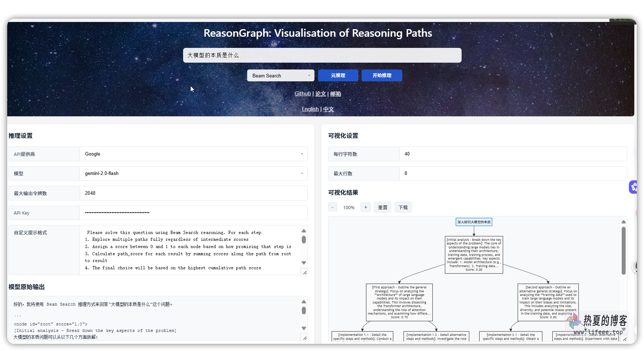Click the zoom out minus button
Screen dimensions: 644x351
pyautogui.click(x=332, y=207)
